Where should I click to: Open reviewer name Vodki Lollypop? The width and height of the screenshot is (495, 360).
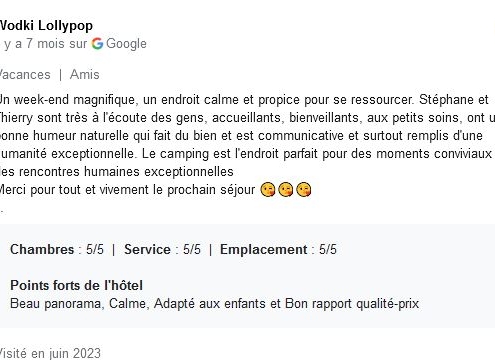(x=46, y=26)
